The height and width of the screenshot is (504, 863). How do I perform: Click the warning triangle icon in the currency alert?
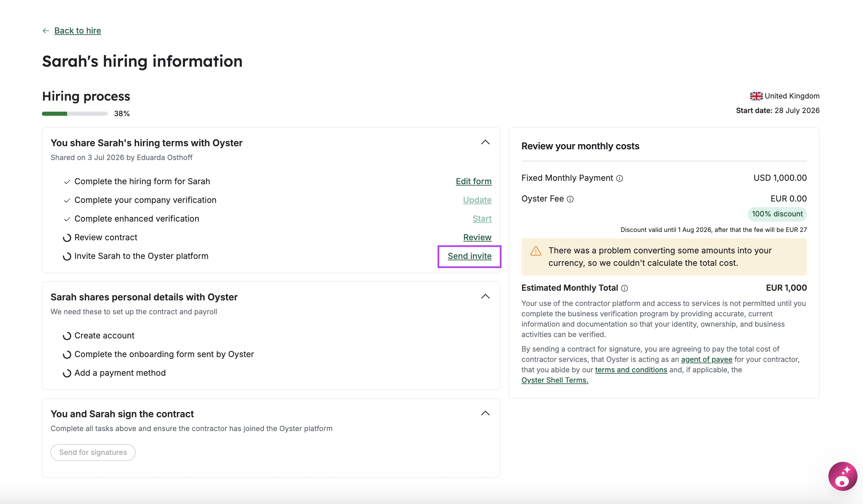536,251
